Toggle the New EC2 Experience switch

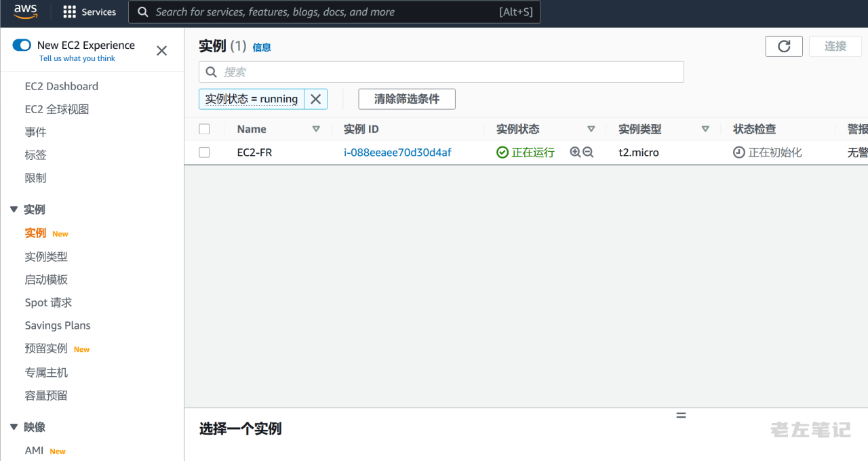[x=22, y=45]
